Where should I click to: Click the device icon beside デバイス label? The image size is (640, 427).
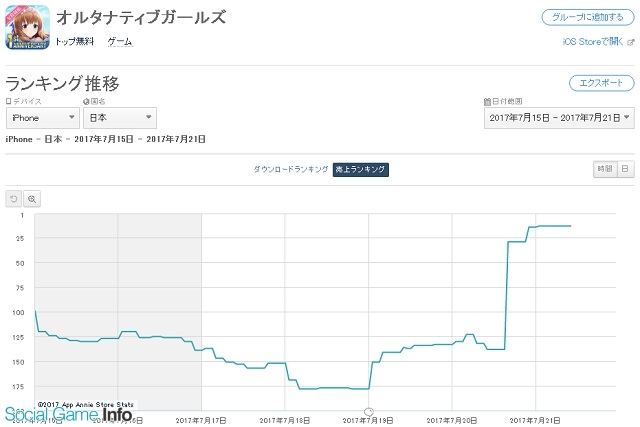9,101
